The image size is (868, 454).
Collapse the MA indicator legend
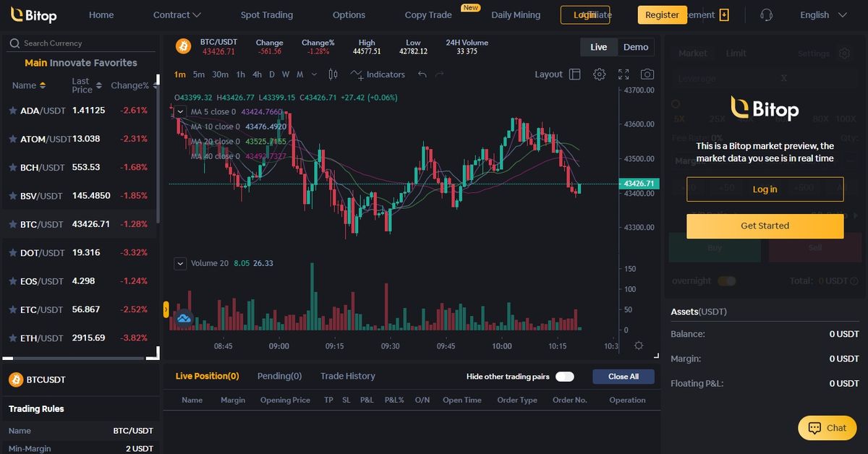pos(181,111)
